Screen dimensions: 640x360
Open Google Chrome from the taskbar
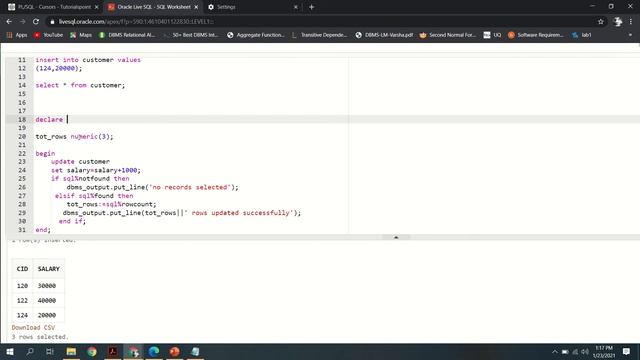[x=92, y=351]
